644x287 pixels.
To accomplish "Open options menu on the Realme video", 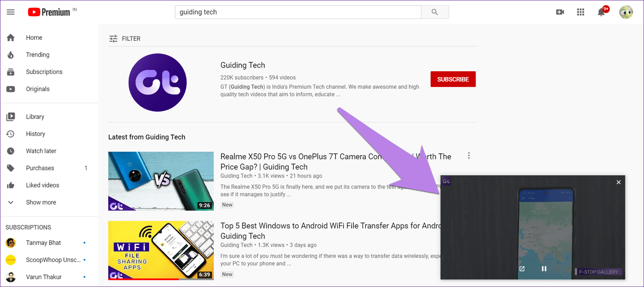I will 469,156.
